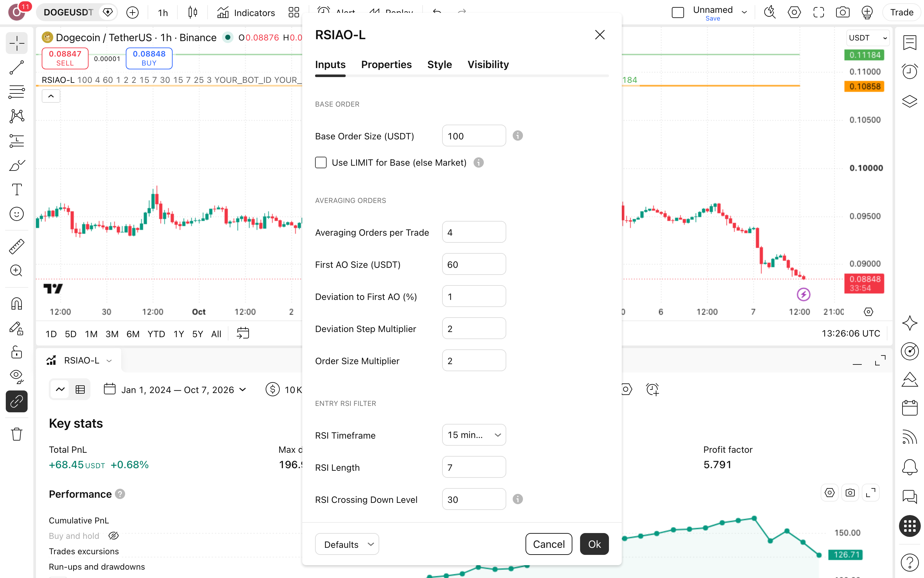Click the zoom in tool
The width and height of the screenshot is (924, 578).
point(16,271)
